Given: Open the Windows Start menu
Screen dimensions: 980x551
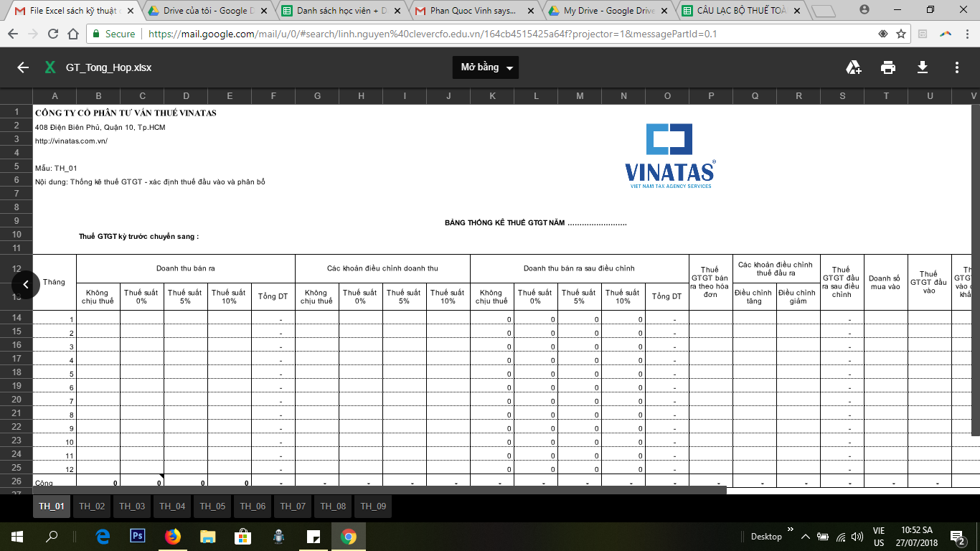Looking at the screenshot, I should (x=17, y=536).
